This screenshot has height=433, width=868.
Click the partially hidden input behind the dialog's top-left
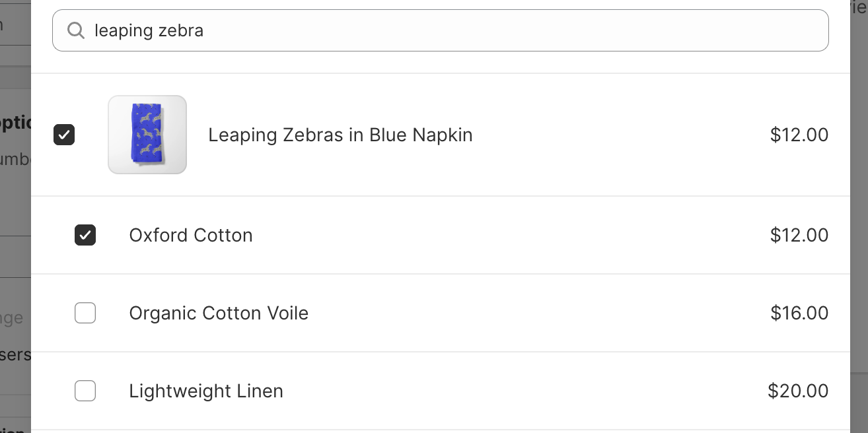coord(15,26)
